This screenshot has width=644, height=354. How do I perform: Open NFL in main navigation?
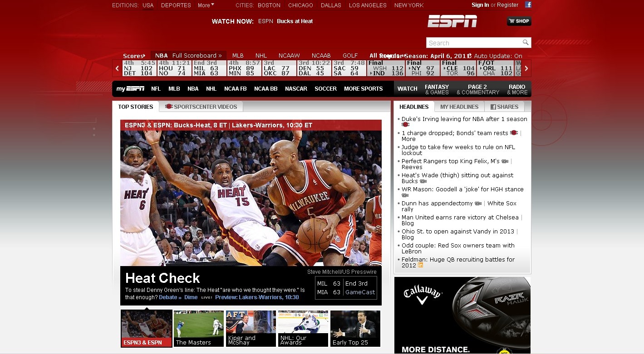156,89
